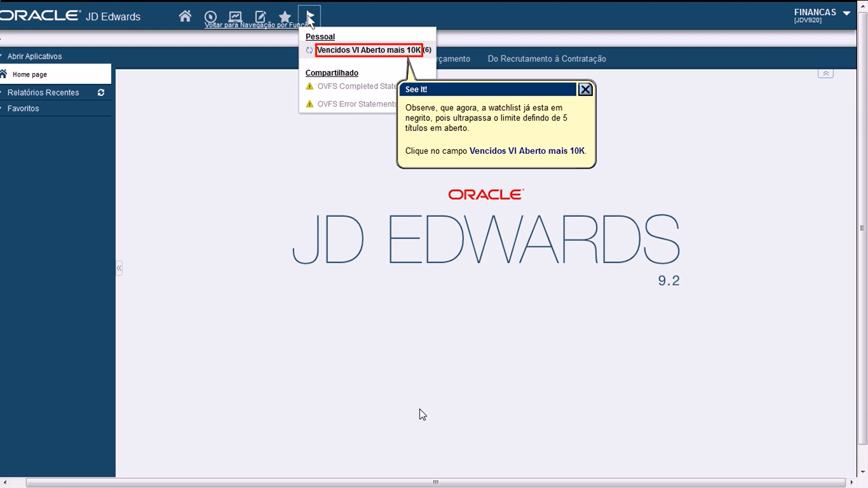Open the Favorites star icon
The height and width of the screenshot is (488, 868).
(285, 17)
